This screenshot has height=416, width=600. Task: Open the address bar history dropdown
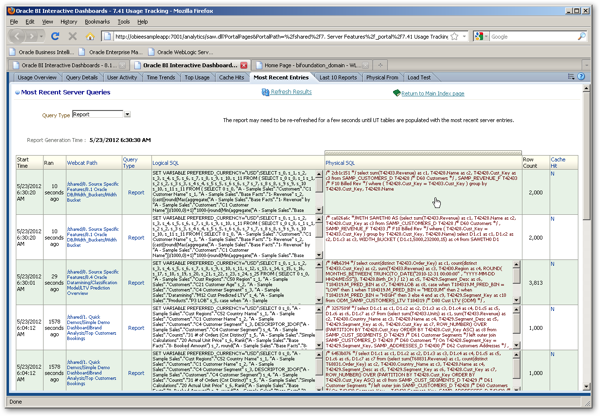(x=464, y=37)
